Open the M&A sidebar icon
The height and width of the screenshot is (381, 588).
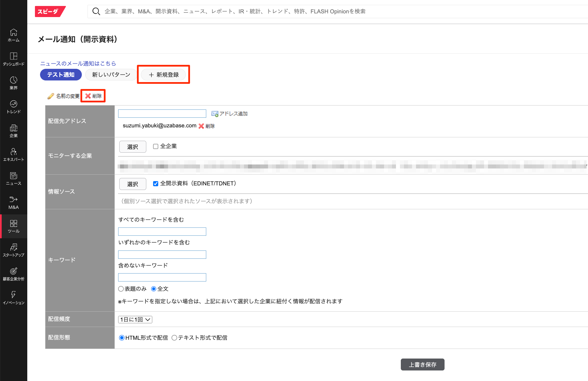pyautogui.click(x=13, y=202)
